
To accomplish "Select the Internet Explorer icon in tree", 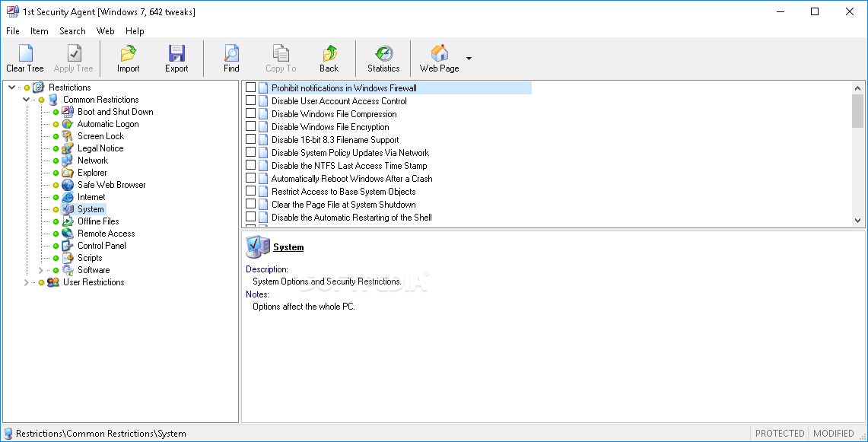I will click(68, 197).
